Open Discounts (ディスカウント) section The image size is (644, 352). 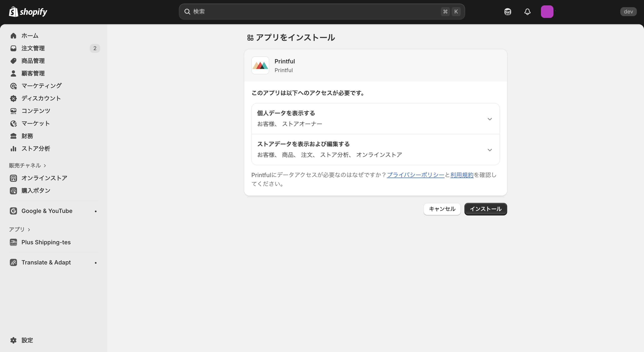(41, 98)
